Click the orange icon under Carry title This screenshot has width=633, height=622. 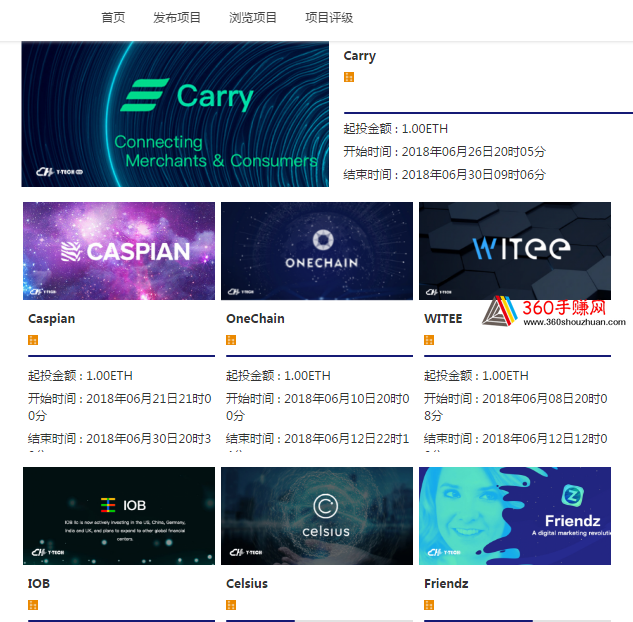(x=349, y=77)
